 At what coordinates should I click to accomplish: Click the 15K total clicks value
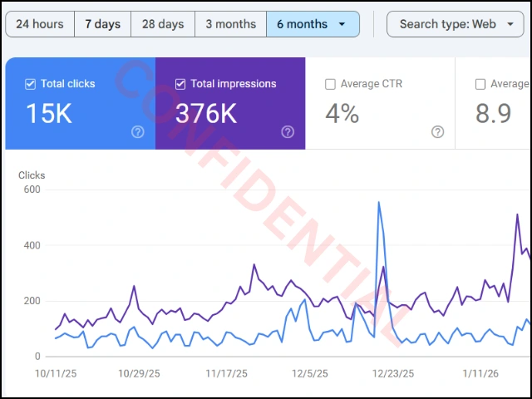click(48, 113)
